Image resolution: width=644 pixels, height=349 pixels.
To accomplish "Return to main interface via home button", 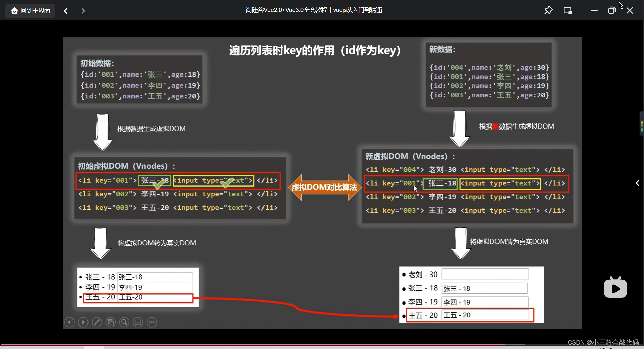I will pyautogui.click(x=31, y=11).
